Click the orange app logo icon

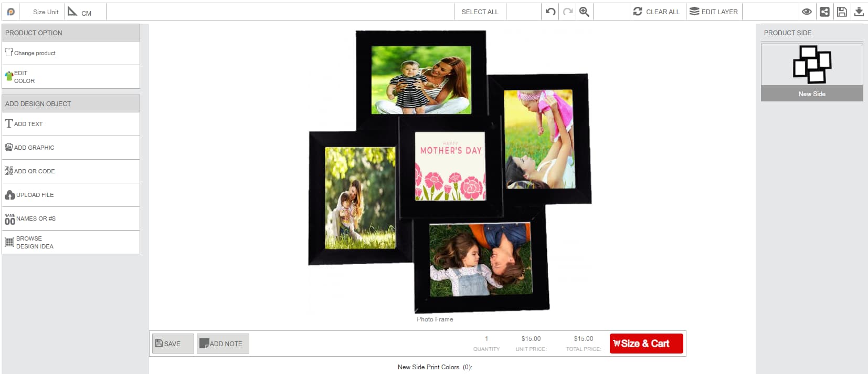(x=10, y=12)
